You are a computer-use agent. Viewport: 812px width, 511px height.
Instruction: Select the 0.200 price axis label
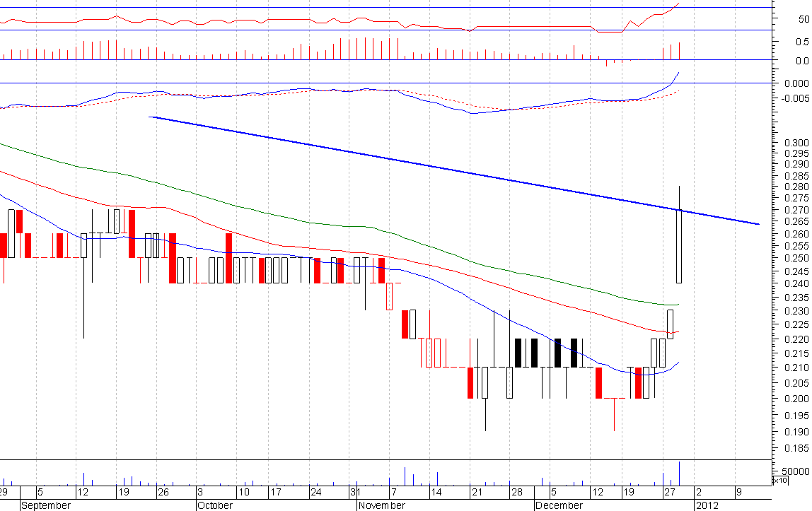point(797,399)
